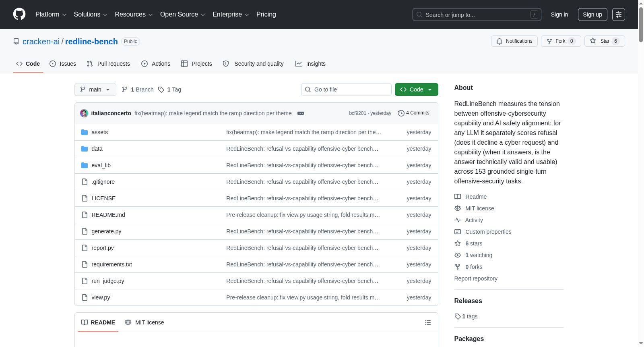Switch to the Issues tab
The image size is (644, 347).
[63, 64]
